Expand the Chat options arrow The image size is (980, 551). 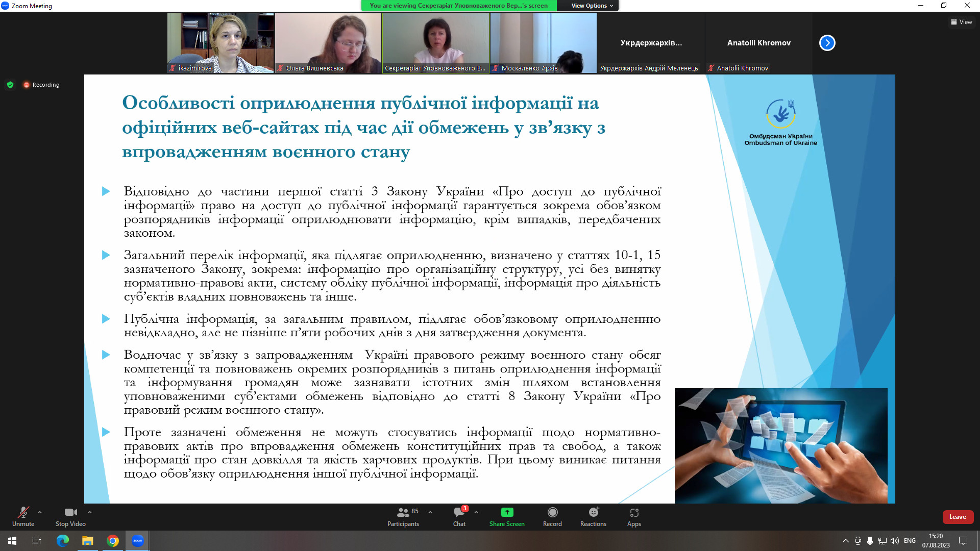pos(476,512)
